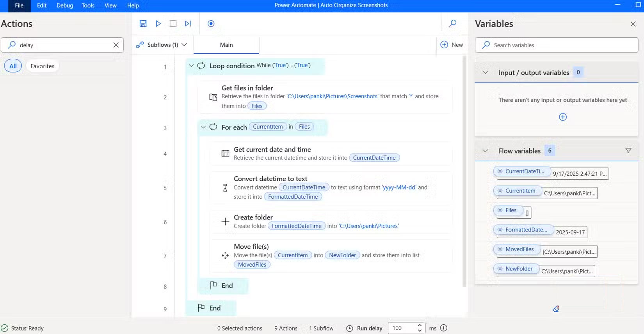This screenshot has height=334, width=644.
Task: Open the filter flow variables icon
Action: (x=628, y=150)
